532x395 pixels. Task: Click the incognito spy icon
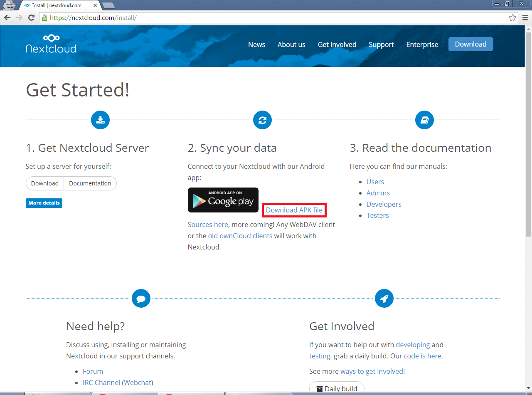(x=9, y=5)
